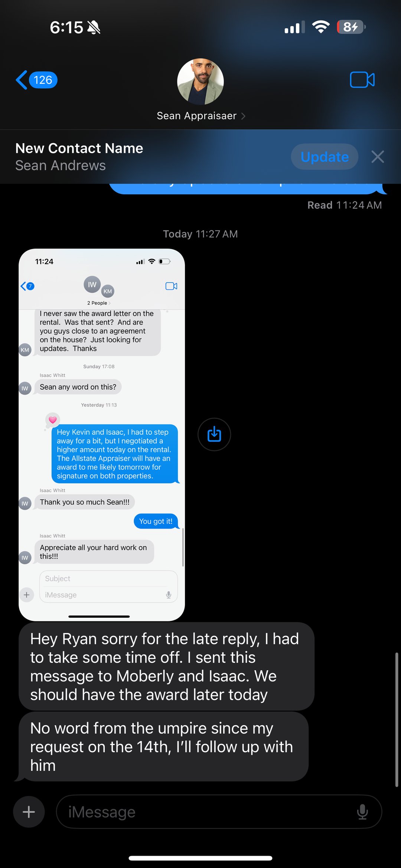Select the 'No word from the umpire' message

[x=163, y=746]
